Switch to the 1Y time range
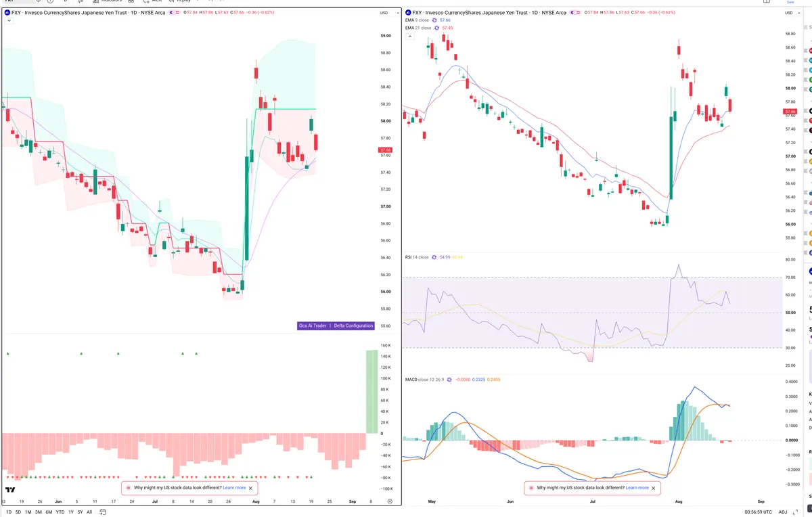812x517 pixels. point(71,512)
